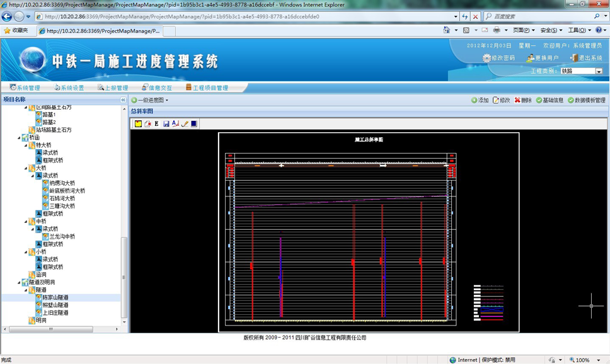Open the 工程类别 dropdown

599,71
